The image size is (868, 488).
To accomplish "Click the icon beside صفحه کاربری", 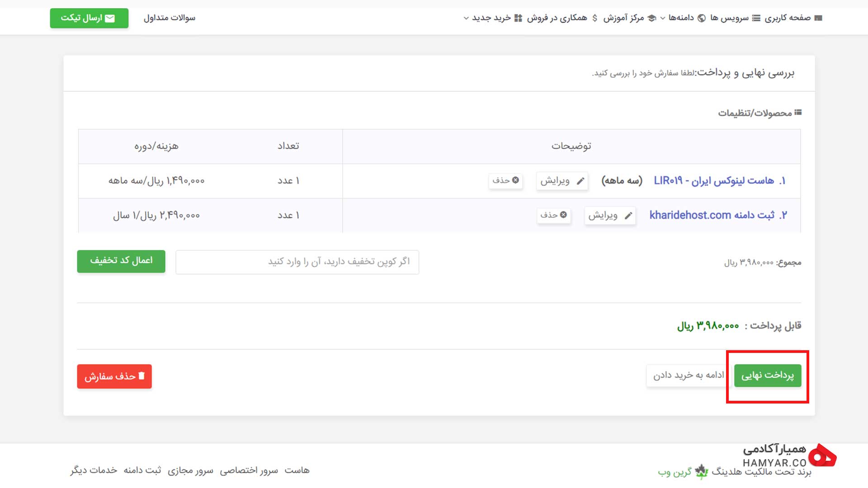I will tap(818, 18).
